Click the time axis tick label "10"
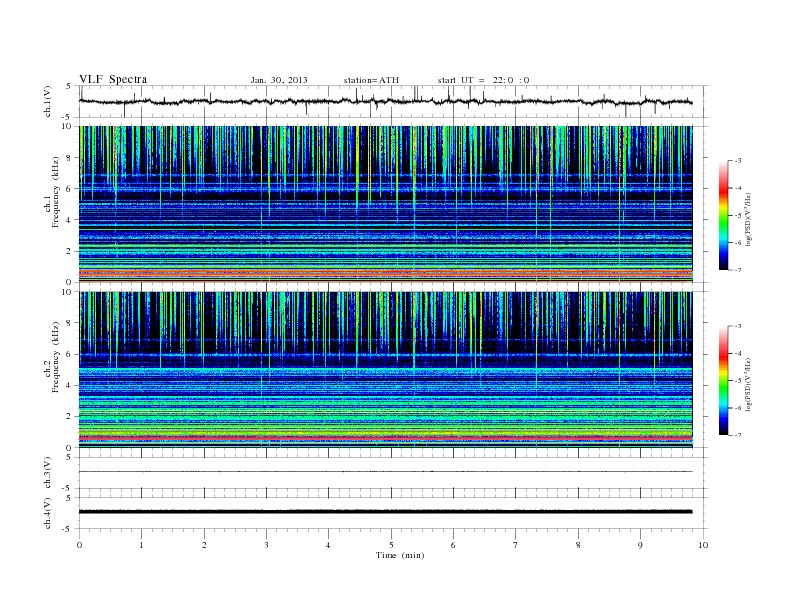This screenshot has height=612, width=792. (703, 545)
